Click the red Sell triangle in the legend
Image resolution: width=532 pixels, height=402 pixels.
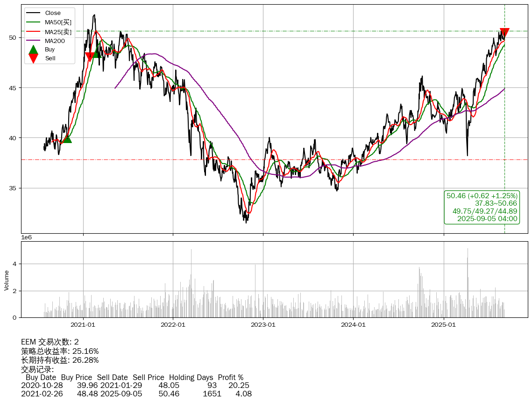point(33,58)
